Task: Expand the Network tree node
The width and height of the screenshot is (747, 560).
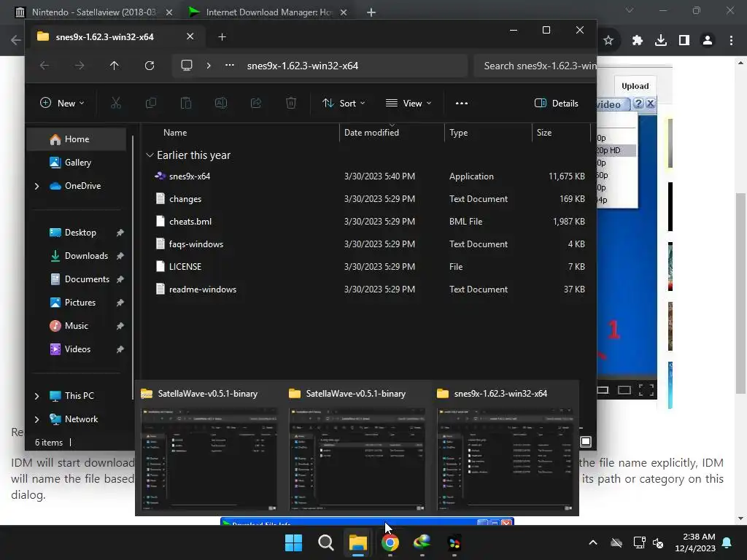Action: click(36, 419)
